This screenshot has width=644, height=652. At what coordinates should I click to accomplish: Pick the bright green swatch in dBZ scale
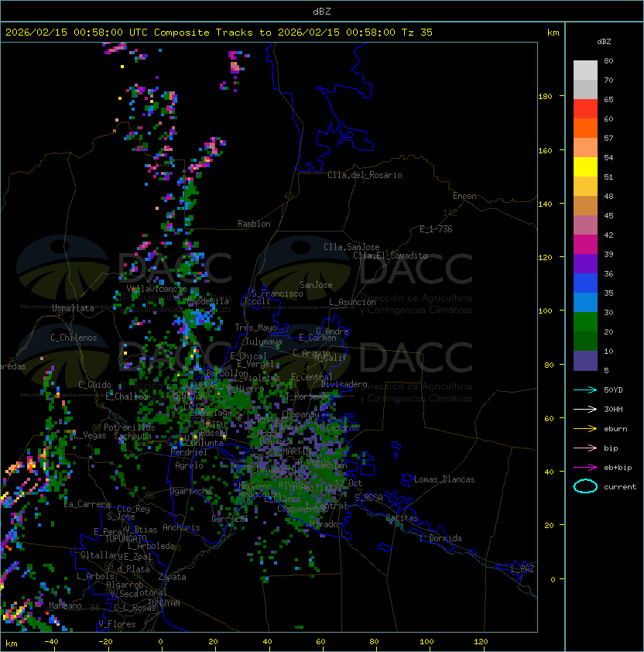(x=585, y=322)
